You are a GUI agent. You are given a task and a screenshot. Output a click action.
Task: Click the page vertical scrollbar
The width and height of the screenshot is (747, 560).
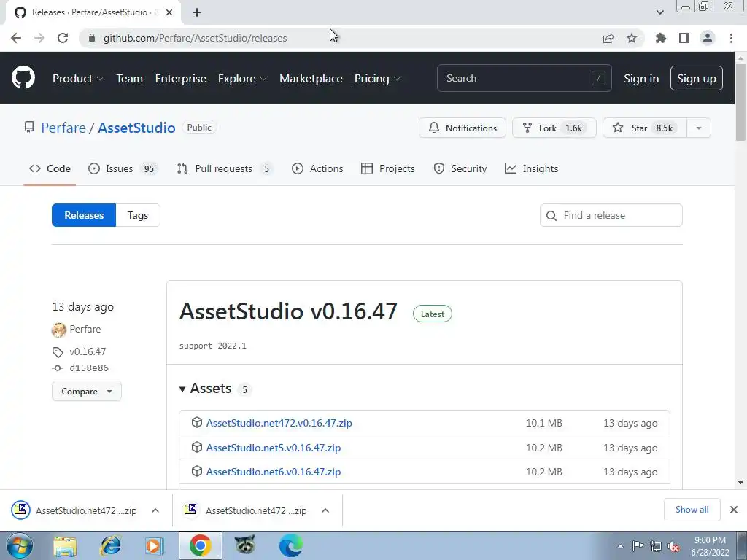click(740, 102)
